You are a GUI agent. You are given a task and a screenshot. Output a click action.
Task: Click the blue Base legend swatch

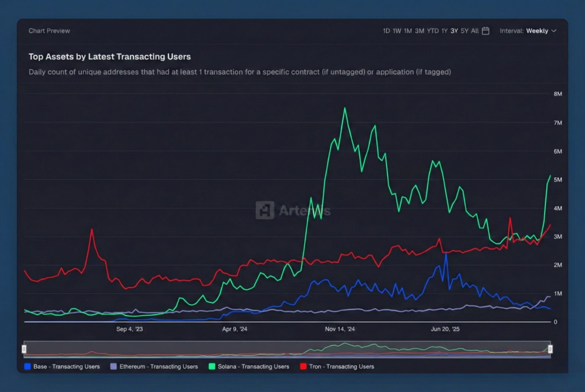pos(28,366)
